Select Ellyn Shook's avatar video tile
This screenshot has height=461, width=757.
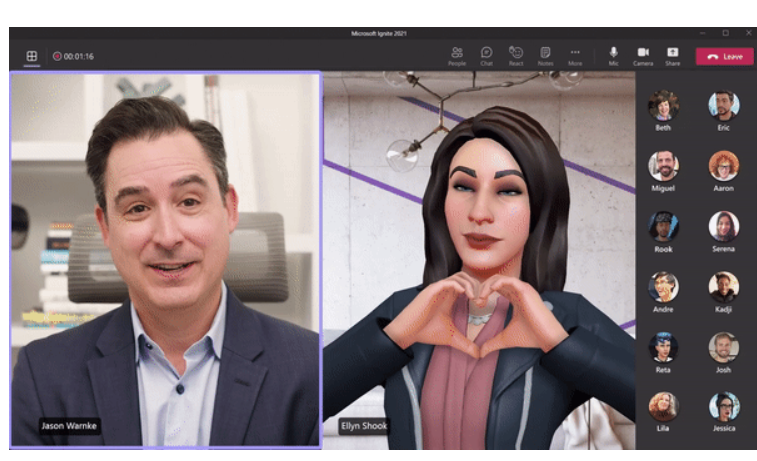[x=479, y=260]
